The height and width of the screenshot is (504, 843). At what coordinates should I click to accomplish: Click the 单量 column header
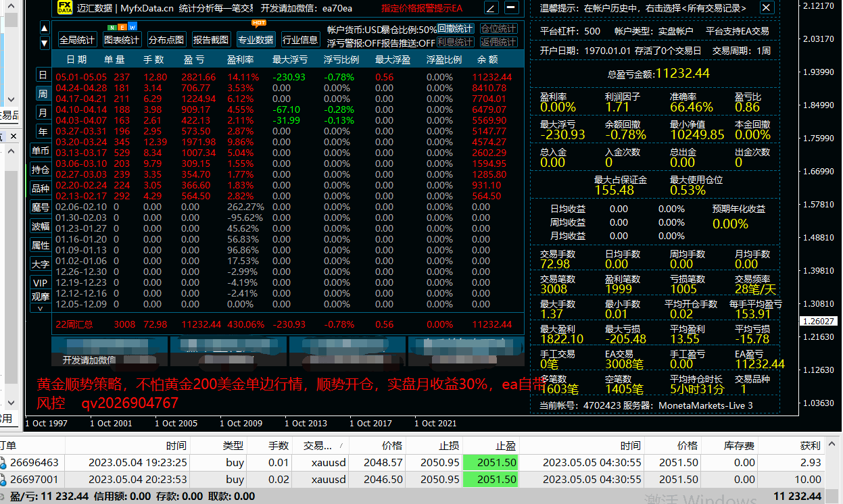click(x=114, y=60)
